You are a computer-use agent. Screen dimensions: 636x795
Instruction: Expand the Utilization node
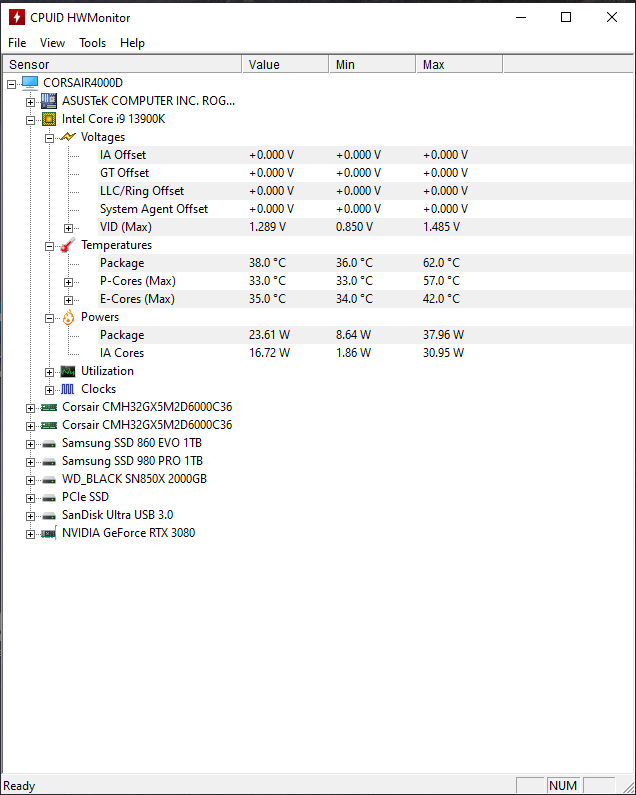pos(50,371)
